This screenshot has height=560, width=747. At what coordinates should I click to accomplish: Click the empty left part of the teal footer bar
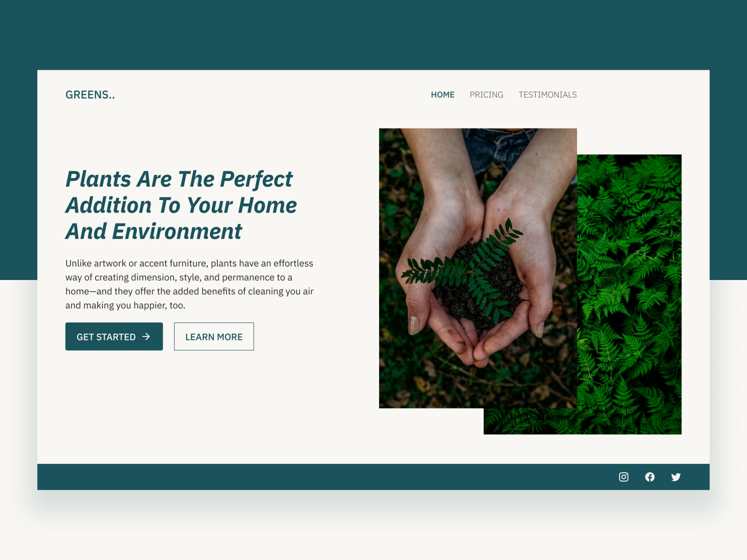[x=283, y=477]
